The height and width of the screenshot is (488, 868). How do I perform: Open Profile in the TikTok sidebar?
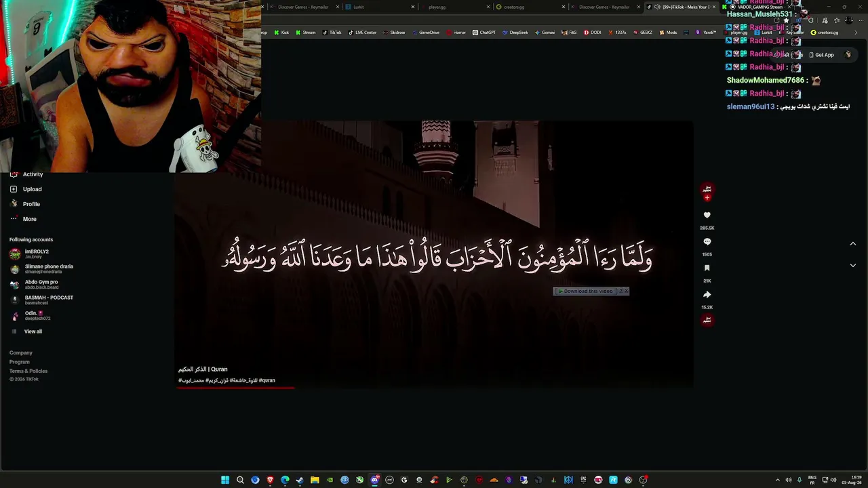(x=25, y=204)
